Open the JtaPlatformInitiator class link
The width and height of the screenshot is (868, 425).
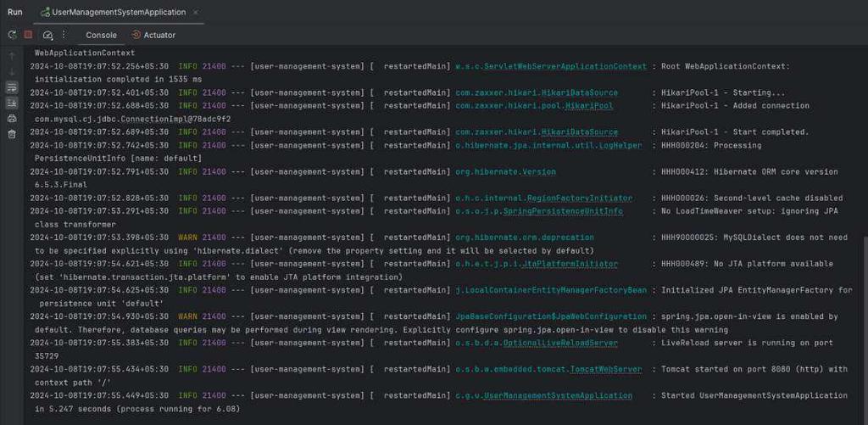(570, 264)
